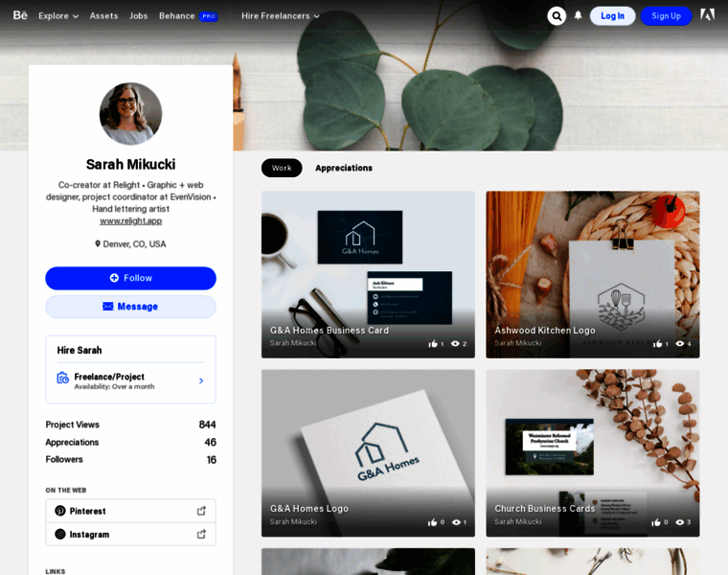
Task: Open G&A Homes Business Card project
Action: pos(368,274)
